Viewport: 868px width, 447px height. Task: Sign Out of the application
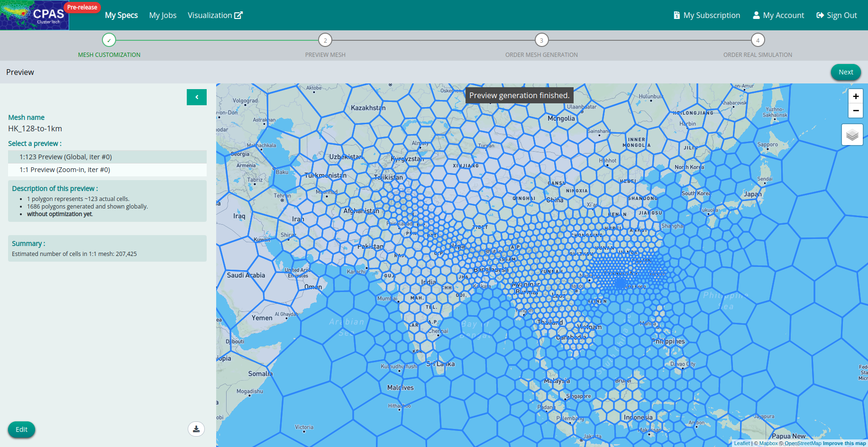coord(837,15)
